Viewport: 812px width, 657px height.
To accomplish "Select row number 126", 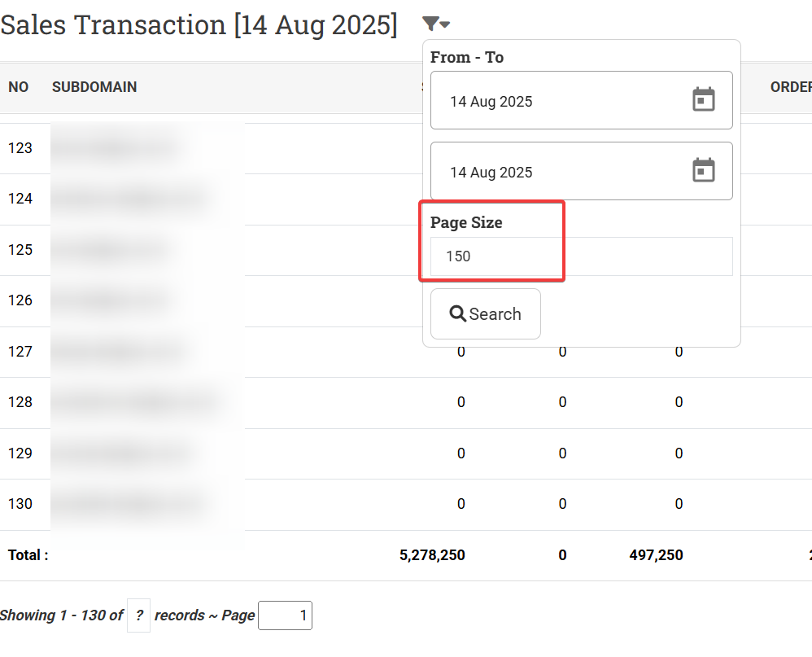I will point(20,300).
